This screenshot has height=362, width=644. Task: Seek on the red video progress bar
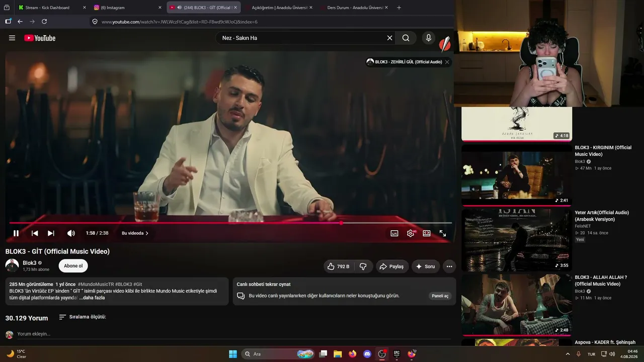pyautogui.click(x=230, y=223)
